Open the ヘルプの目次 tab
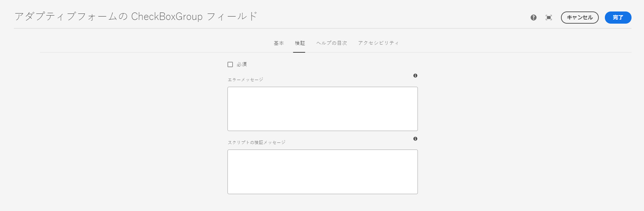The width and height of the screenshot is (644, 211). 332,43
